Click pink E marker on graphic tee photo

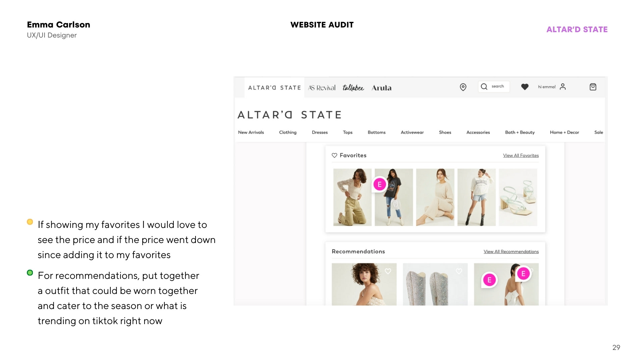point(380,184)
